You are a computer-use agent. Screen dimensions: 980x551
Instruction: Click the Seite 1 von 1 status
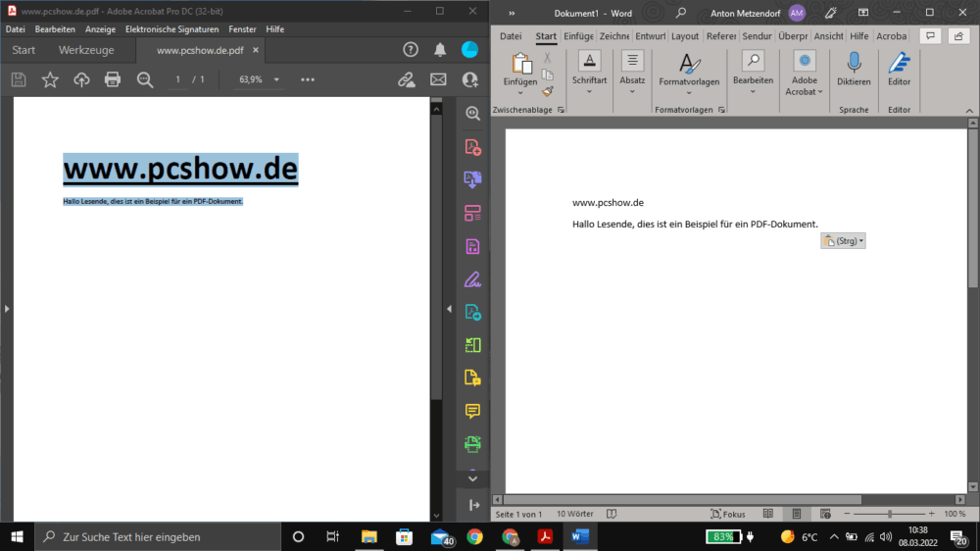[x=518, y=514]
